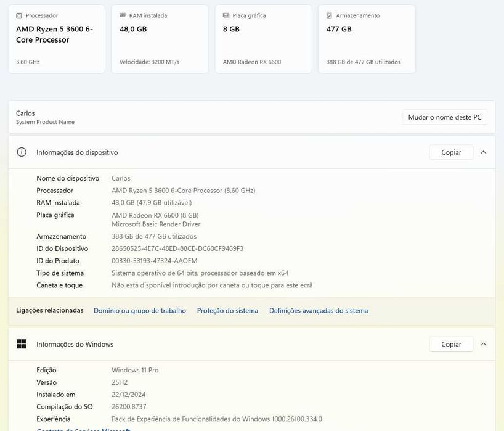This screenshot has width=504, height=431.
Task: Click Armazenamento row value 388 GB de 477 GB
Action: tap(154, 236)
